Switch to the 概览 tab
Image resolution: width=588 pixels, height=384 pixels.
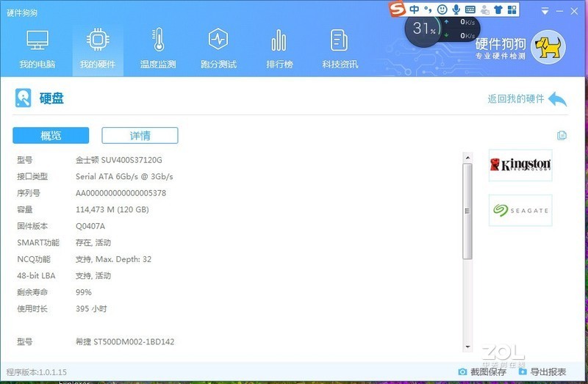coord(51,135)
